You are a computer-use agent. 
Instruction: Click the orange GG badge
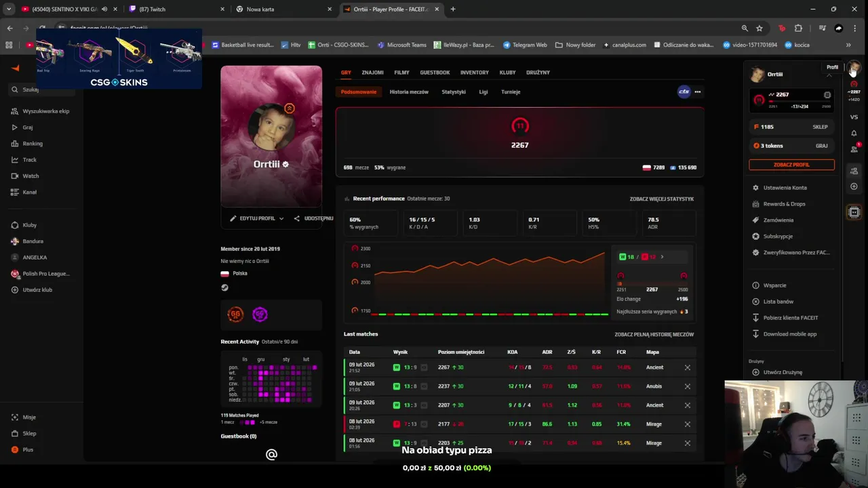[235, 314]
